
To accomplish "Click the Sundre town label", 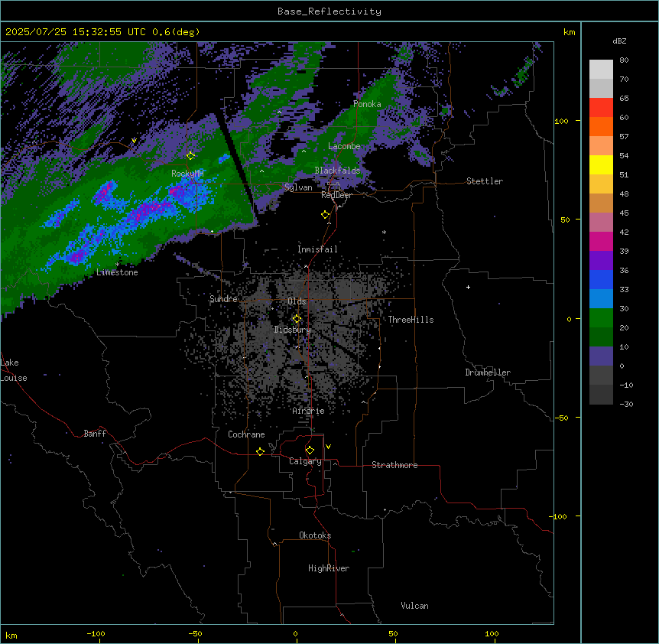I will [x=223, y=299].
